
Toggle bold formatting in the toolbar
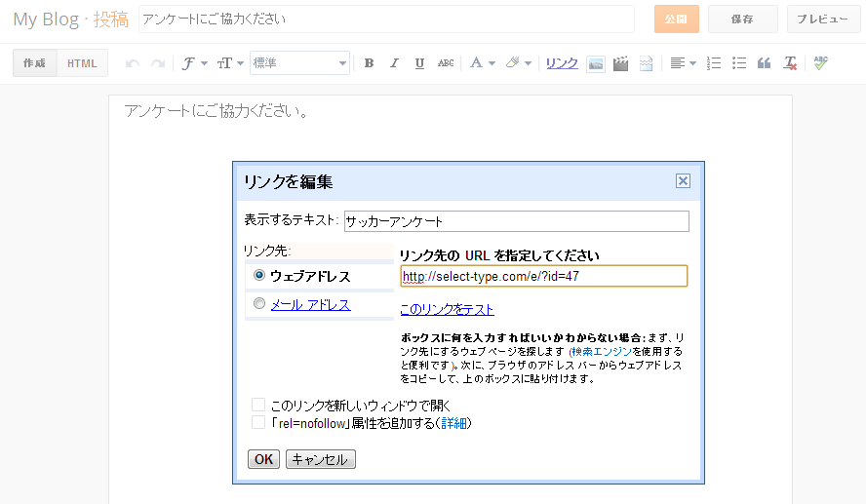(369, 63)
